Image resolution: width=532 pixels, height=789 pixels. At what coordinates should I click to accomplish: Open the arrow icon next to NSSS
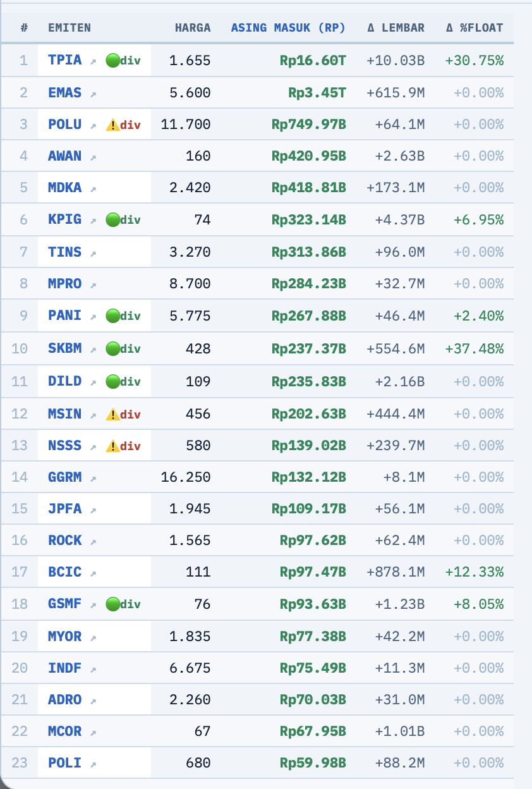click(93, 447)
